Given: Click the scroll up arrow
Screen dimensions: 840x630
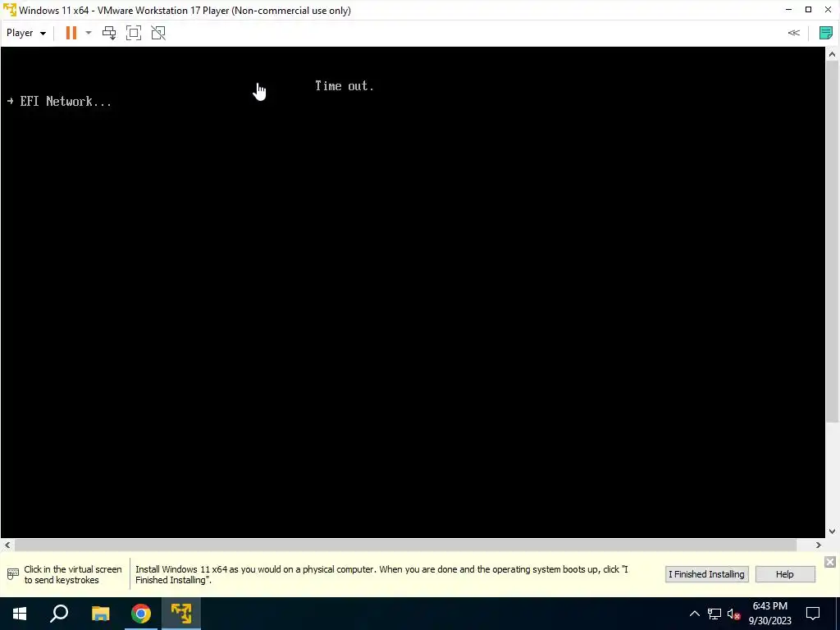Looking at the screenshot, I should [832, 53].
